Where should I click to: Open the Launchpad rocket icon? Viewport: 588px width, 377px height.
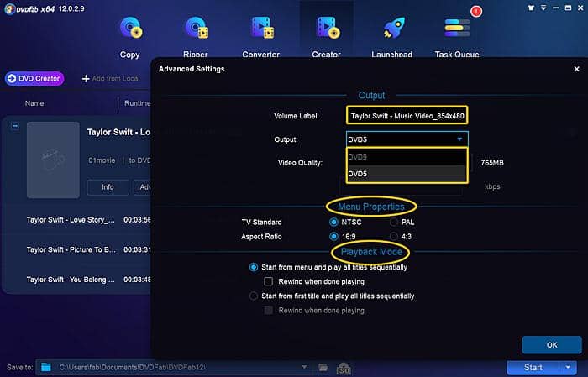click(393, 30)
